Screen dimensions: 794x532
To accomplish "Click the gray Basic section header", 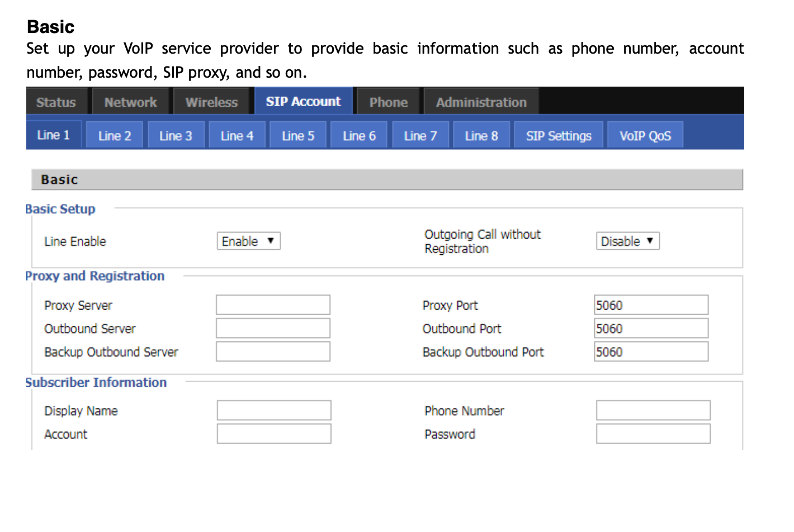I will [x=387, y=179].
